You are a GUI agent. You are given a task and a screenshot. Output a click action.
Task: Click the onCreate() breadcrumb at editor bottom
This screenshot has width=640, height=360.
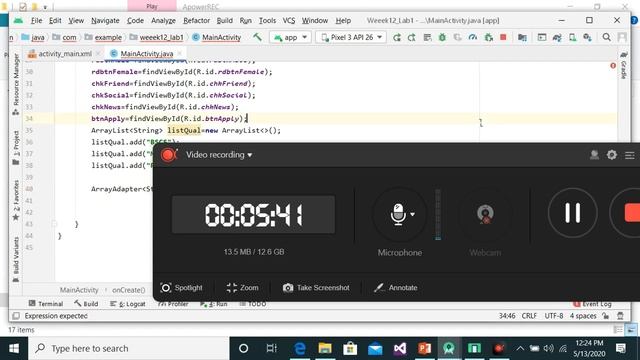tap(128, 290)
